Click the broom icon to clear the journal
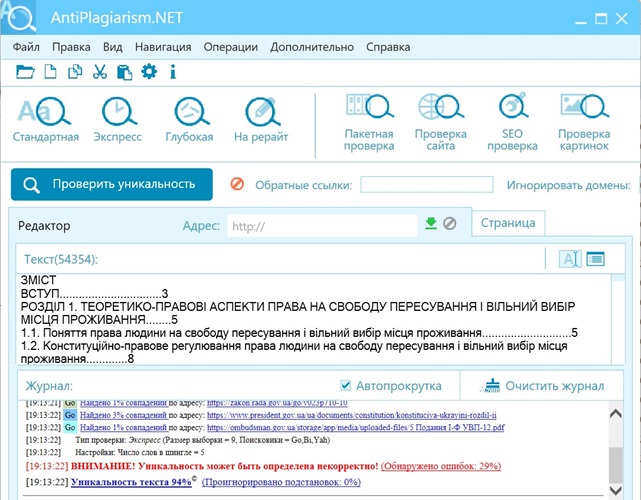 (x=491, y=386)
